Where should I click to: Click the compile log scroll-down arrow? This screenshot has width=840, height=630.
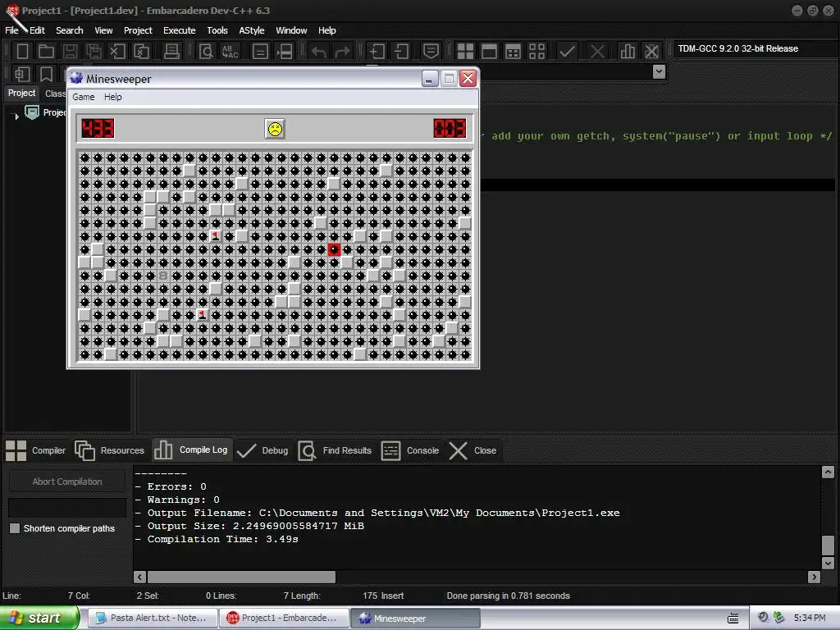tap(828, 563)
